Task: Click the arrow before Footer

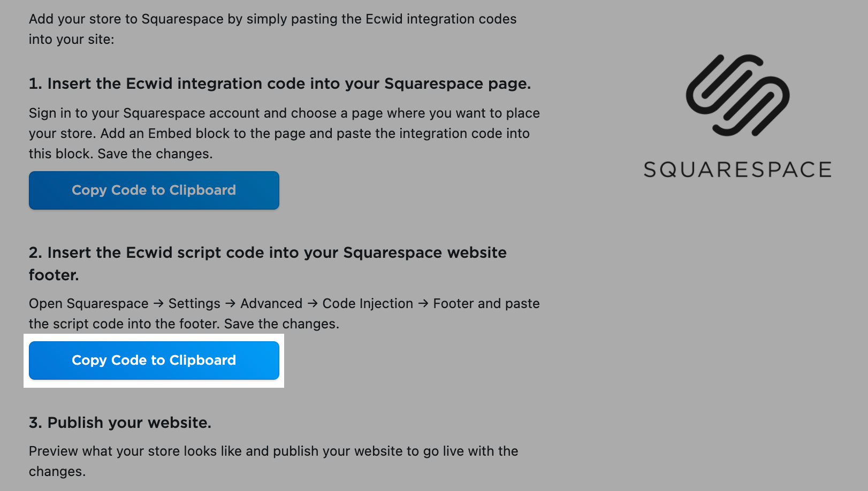Action: 424,303
